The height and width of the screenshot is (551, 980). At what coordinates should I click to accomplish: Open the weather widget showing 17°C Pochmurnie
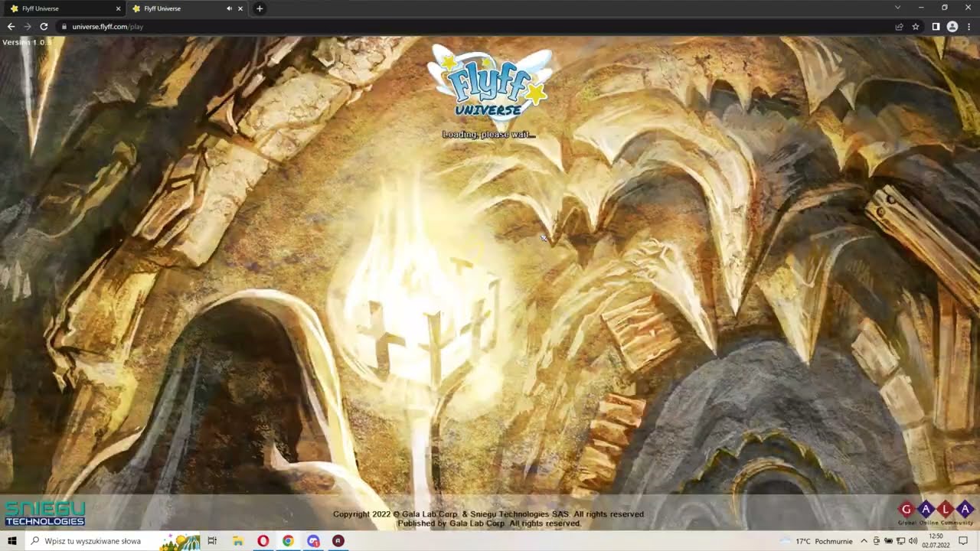(x=816, y=541)
